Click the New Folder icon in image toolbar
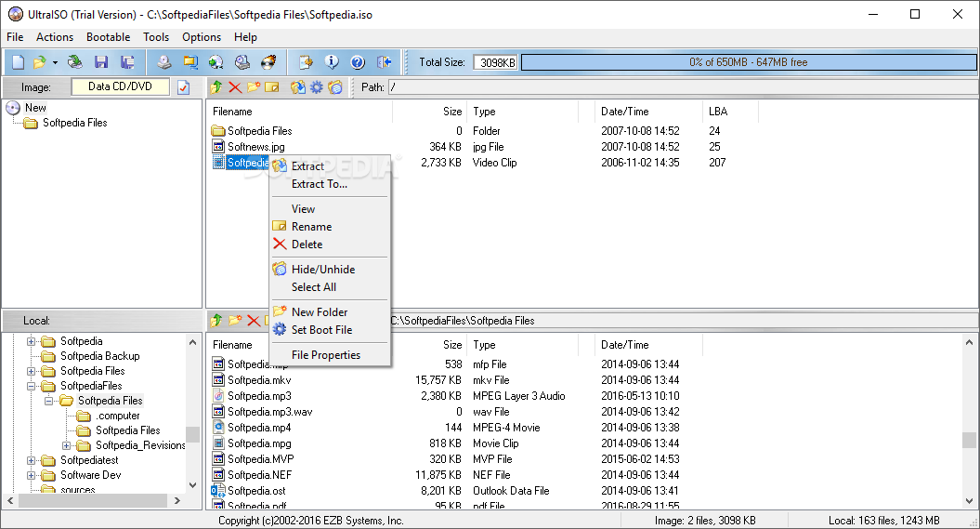Screen dimensions: 980x529 [x=253, y=86]
